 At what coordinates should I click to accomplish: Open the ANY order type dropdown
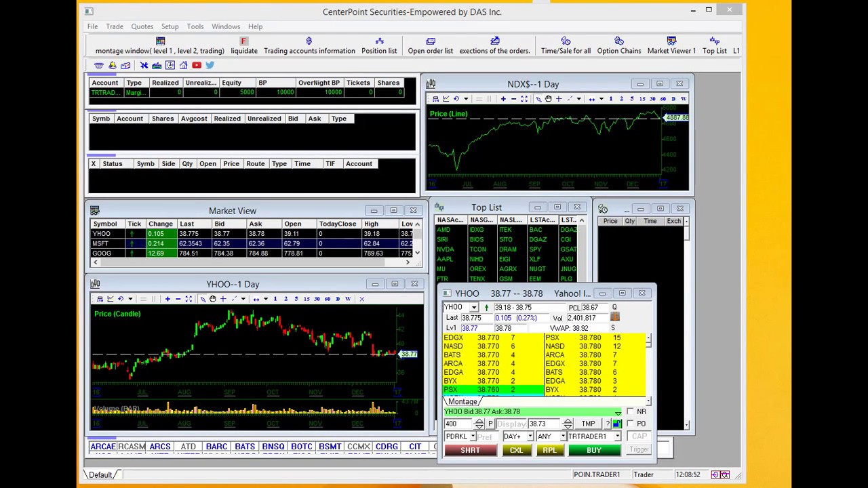point(562,436)
